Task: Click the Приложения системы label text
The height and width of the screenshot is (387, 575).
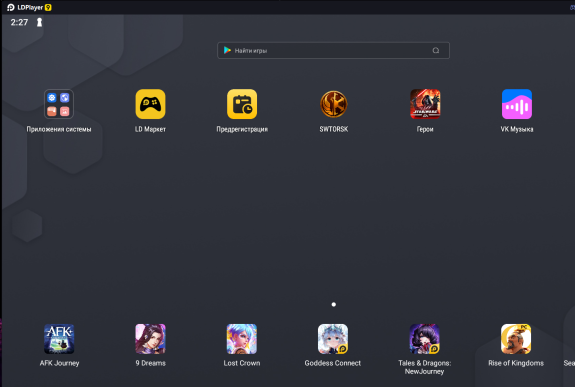Action: click(x=59, y=129)
